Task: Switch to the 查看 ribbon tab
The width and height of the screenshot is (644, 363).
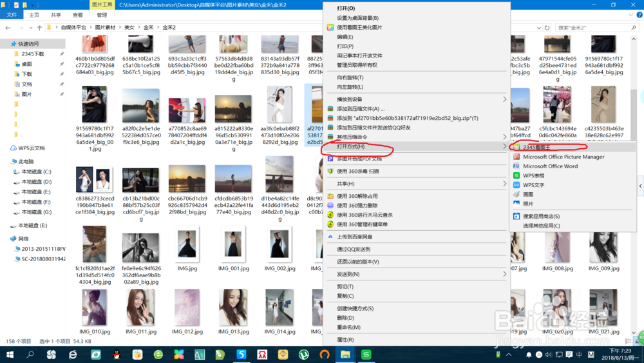Action: (78, 15)
